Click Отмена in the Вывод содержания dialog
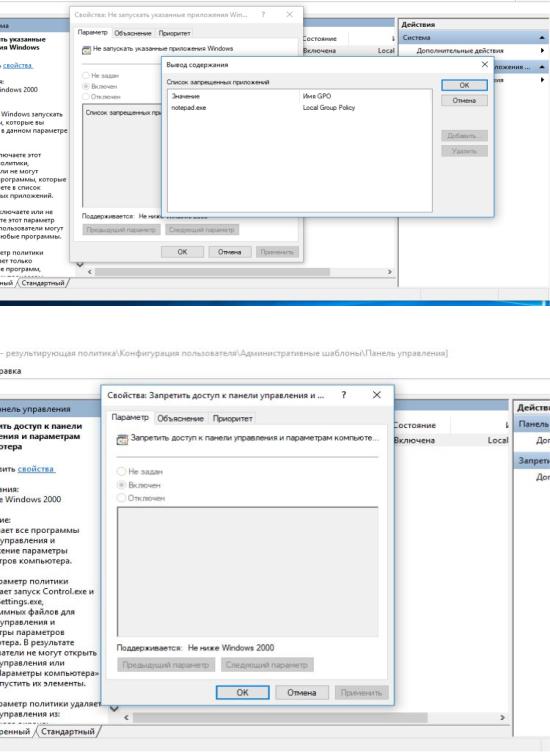550x752 pixels. pyautogui.click(x=464, y=101)
